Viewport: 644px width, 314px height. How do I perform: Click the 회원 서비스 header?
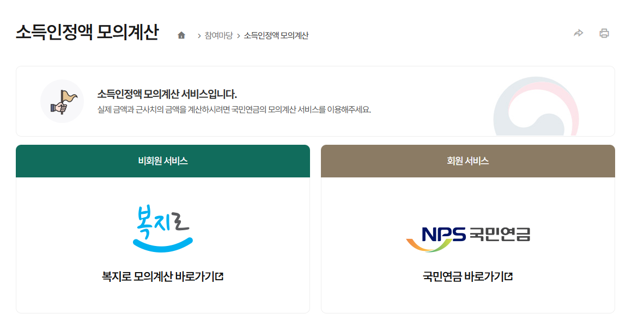pos(468,161)
